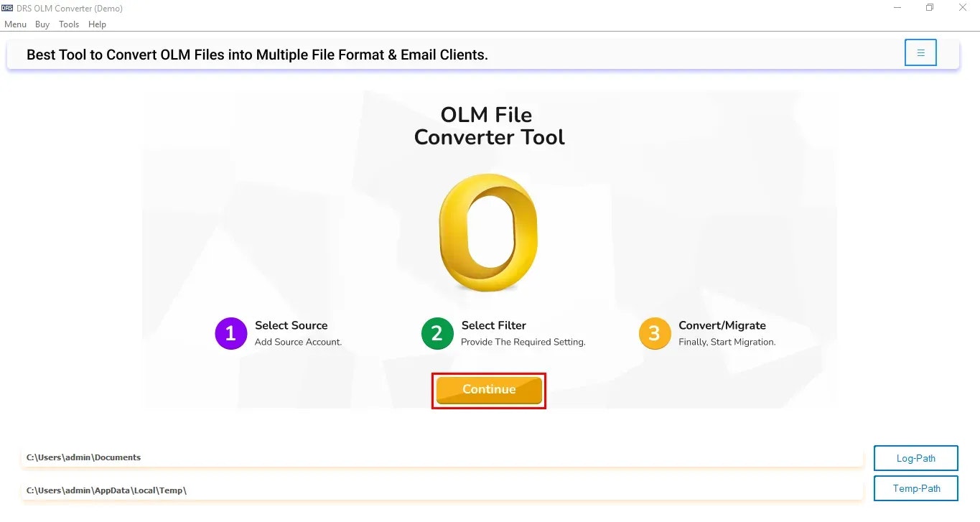Click the C:\Users\admin\Documents log path field
Image resolution: width=980 pixels, height=522 pixels.
442,457
